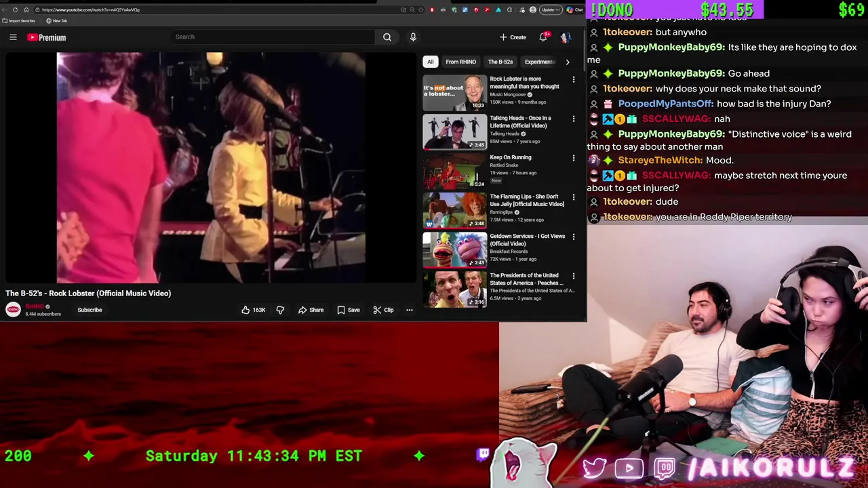Screen dimensions: 868x488
Task: Click the YouTube icon in stream overlay
Action: pos(629,468)
